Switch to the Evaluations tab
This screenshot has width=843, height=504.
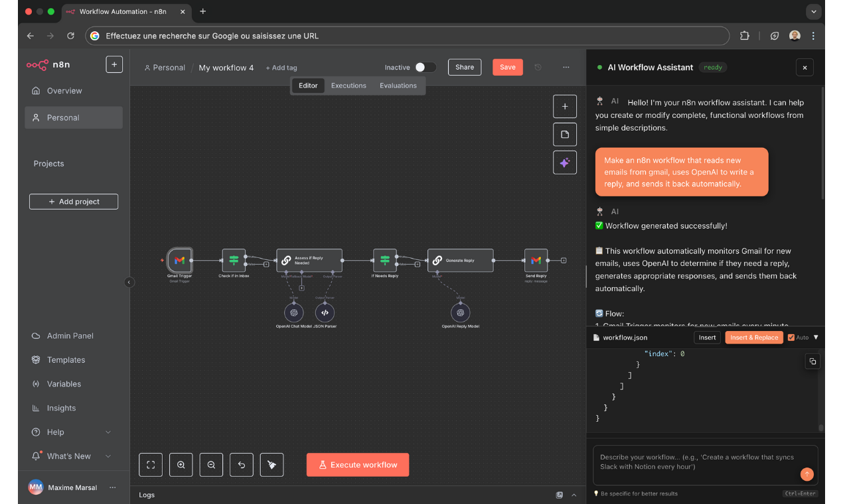[398, 86]
